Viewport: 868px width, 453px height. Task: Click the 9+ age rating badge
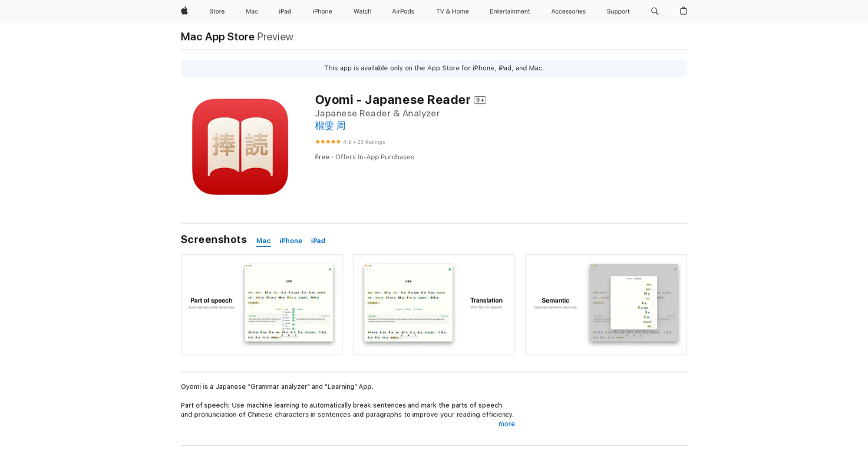point(480,100)
